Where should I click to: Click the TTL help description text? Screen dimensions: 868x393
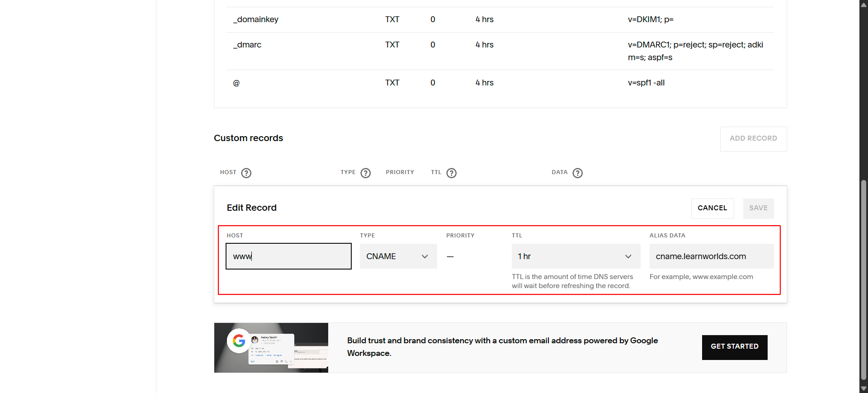(x=572, y=281)
